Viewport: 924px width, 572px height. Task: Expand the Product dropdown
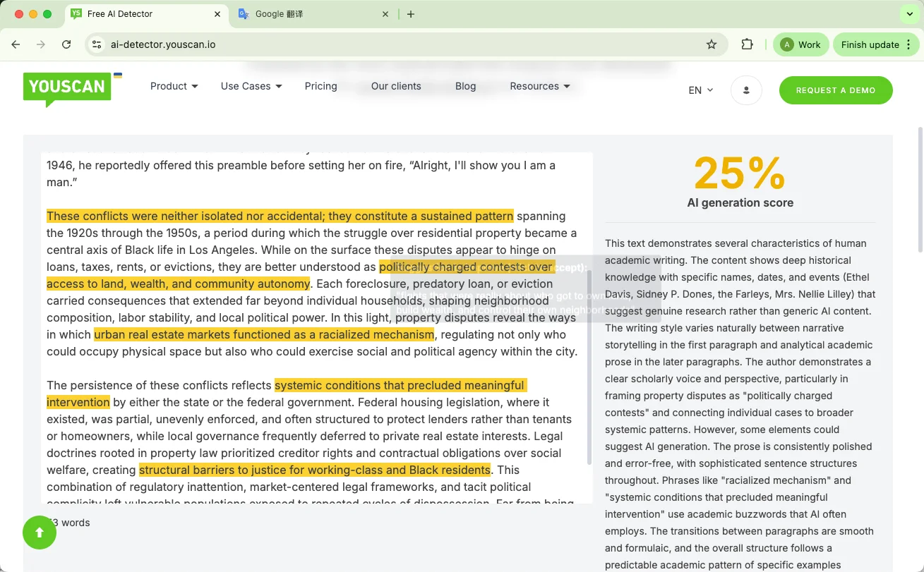[173, 86]
